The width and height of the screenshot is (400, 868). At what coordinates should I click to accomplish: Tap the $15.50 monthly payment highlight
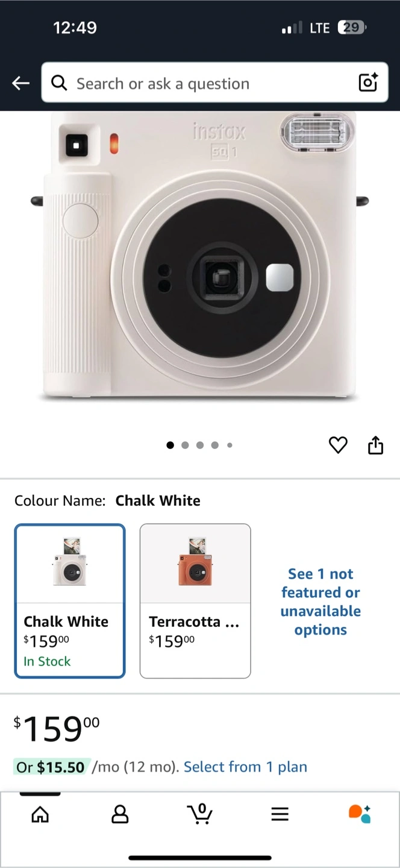click(51, 767)
